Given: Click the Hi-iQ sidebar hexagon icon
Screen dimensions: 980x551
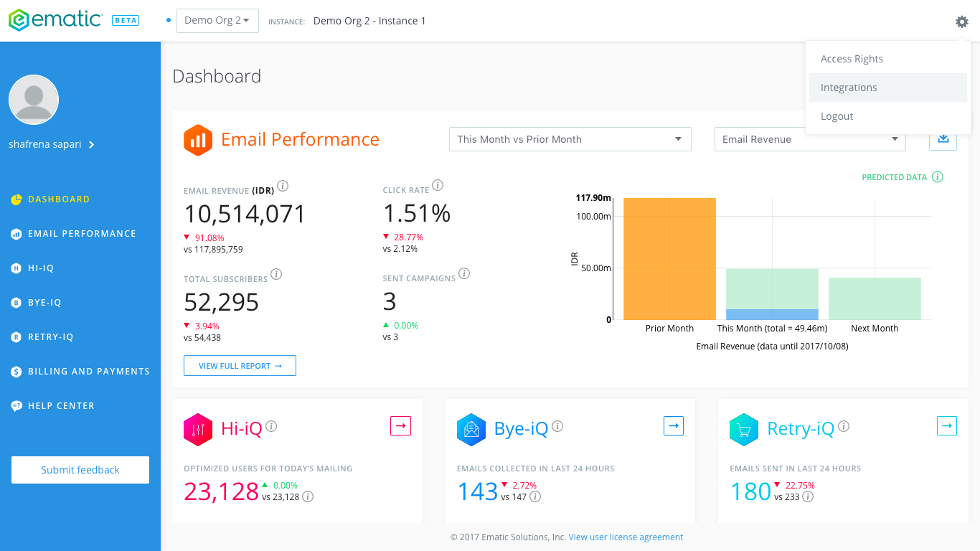Looking at the screenshot, I should [x=17, y=268].
